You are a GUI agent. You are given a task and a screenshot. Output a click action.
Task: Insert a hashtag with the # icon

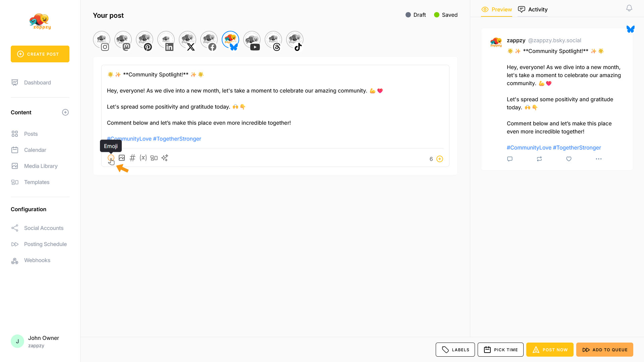[132, 158]
